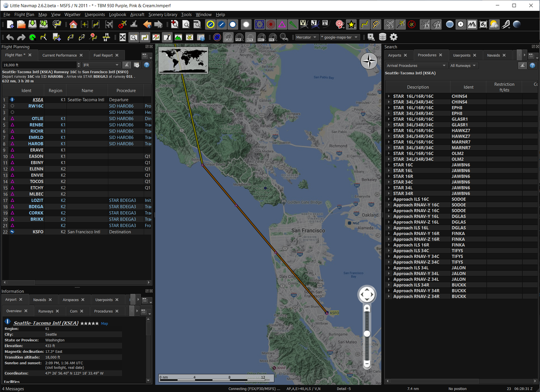
Task: Toggle VOR stations display on map
Action: (x=259, y=24)
